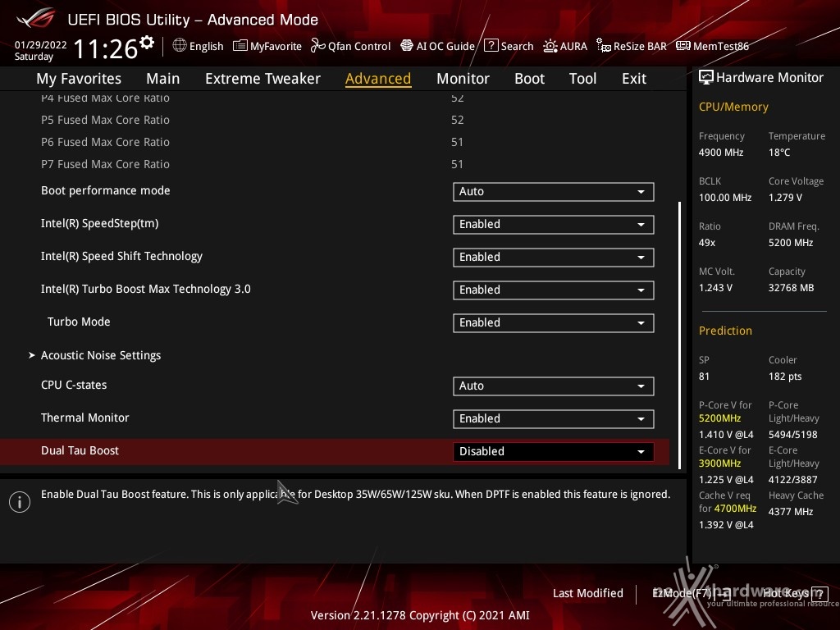Switch to EzMode (F7)
This screenshot has height=630, width=840.
tap(691, 594)
